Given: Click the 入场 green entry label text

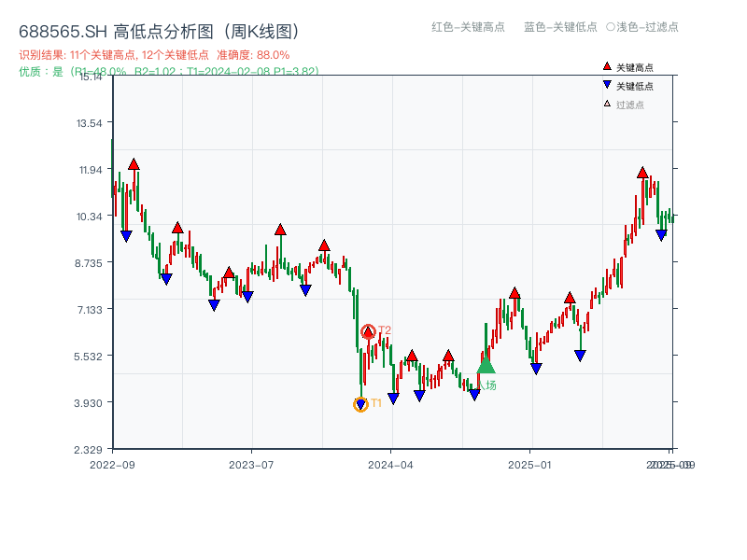Looking at the screenshot, I should click(486, 384).
